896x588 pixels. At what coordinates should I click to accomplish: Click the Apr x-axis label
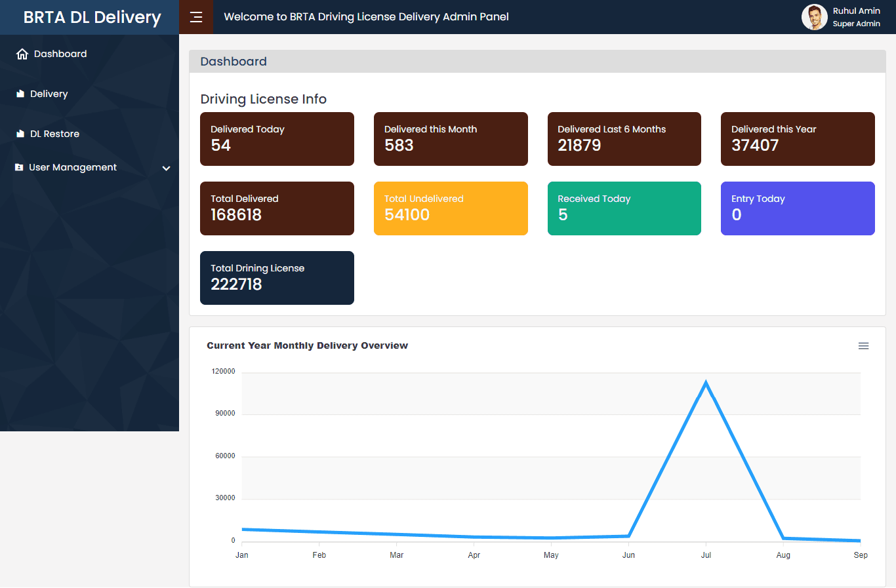click(x=474, y=555)
